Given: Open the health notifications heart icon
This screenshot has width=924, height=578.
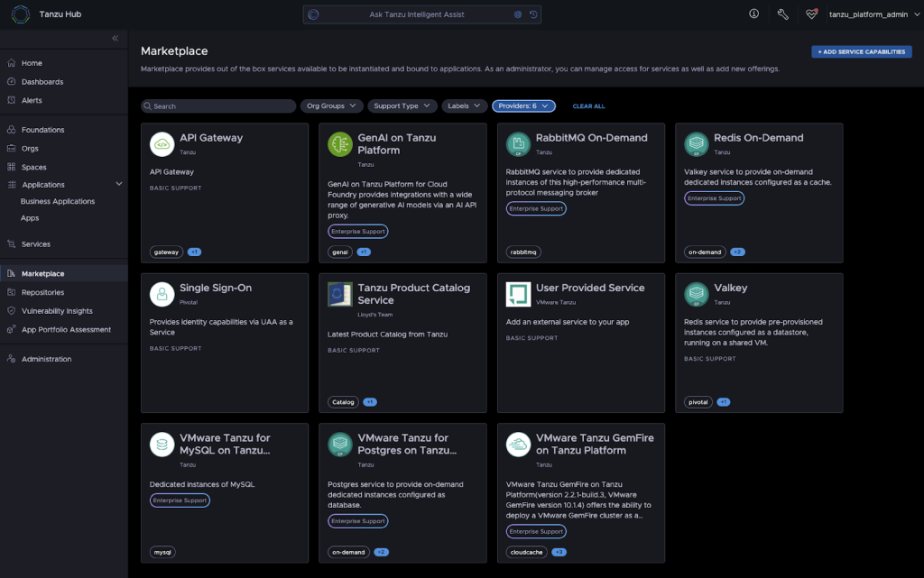Looking at the screenshot, I should point(810,14).
